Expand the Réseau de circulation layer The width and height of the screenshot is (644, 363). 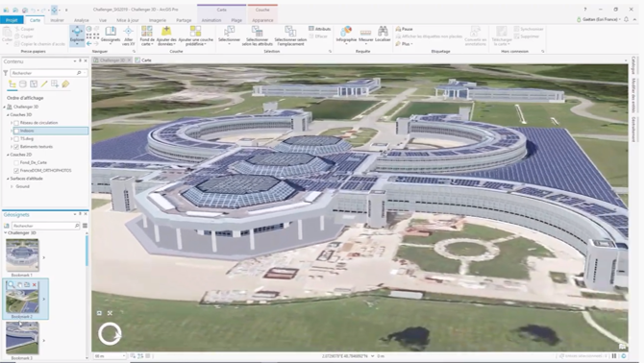point(12,123)
